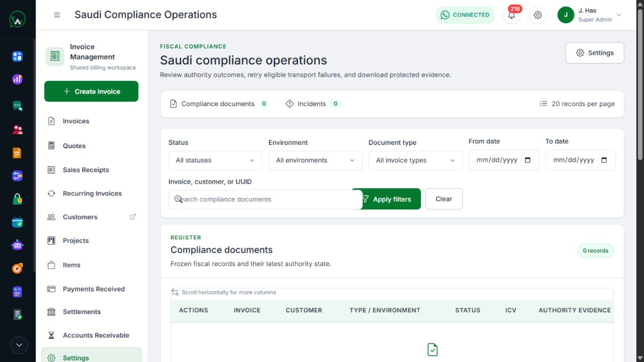The width and height of the screenshot is (644, 362).
Task: Open Projects in the sidebar
Action: tap(91, 240)
